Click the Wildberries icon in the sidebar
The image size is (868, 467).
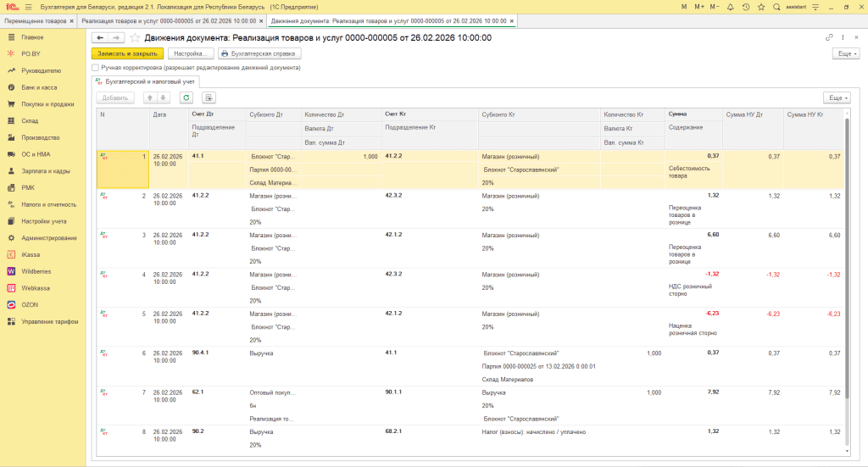[12, 271]
